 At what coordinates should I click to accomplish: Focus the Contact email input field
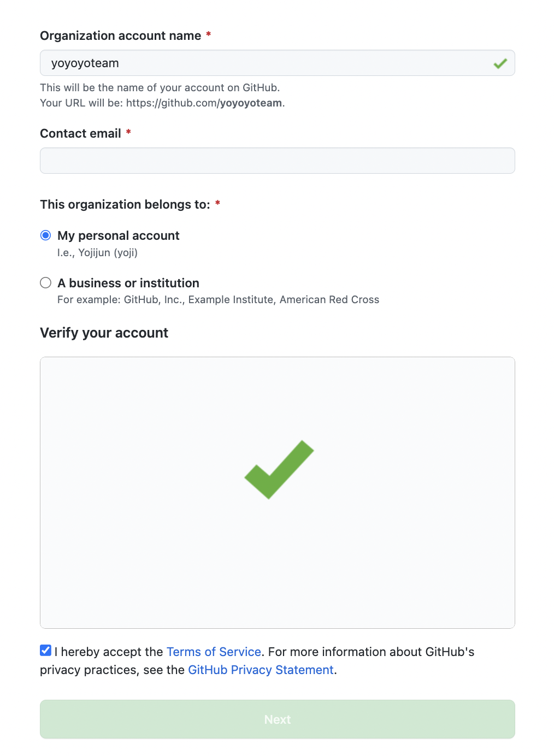click(x=277, y=161)
